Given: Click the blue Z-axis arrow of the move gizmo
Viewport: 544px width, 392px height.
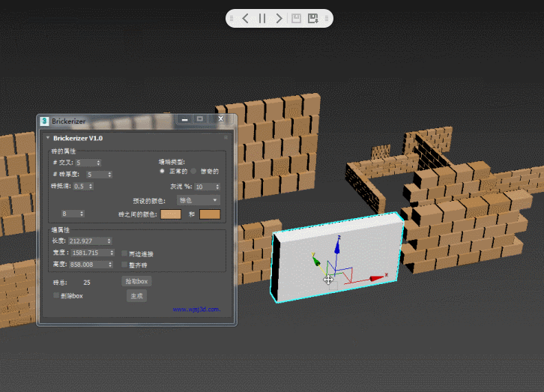Looking at the screenshot, I should [x=338, y=241].
